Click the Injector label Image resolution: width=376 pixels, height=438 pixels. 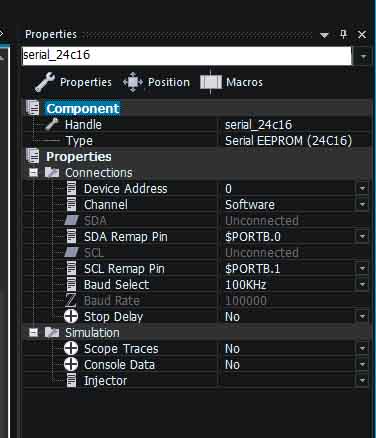105,381
